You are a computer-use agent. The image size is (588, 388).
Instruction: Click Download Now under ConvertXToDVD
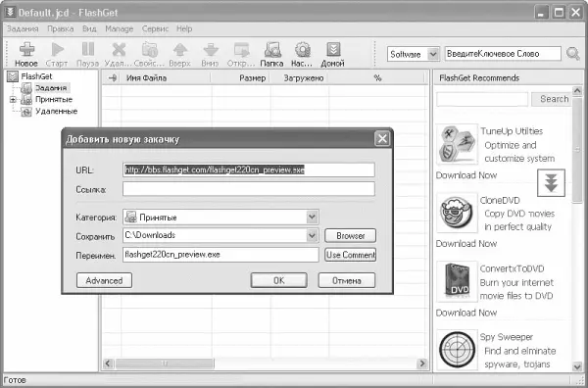tap(466, 313)
